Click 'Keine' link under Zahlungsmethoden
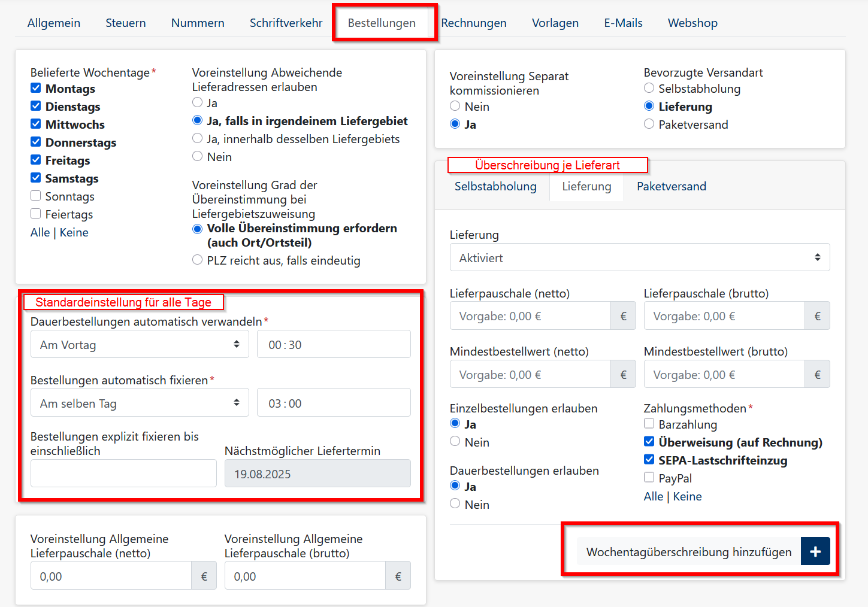 coord(687,496)
